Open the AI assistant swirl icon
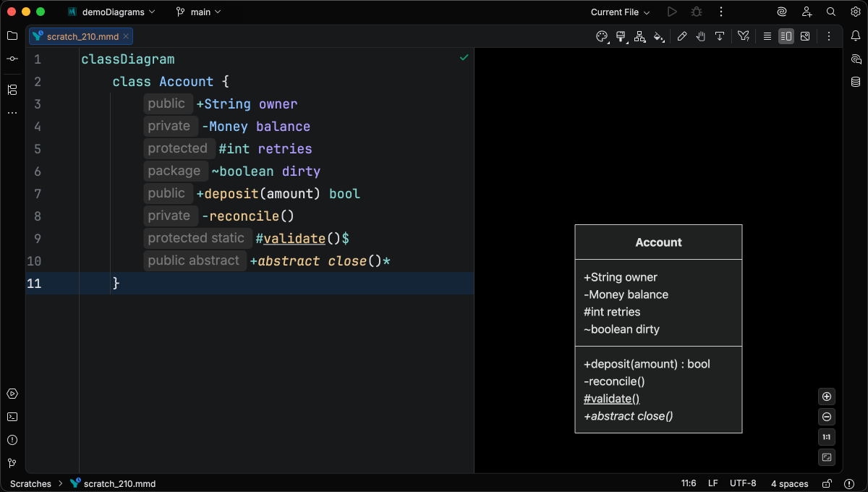The image size is (868, 492). coord(782,12)
